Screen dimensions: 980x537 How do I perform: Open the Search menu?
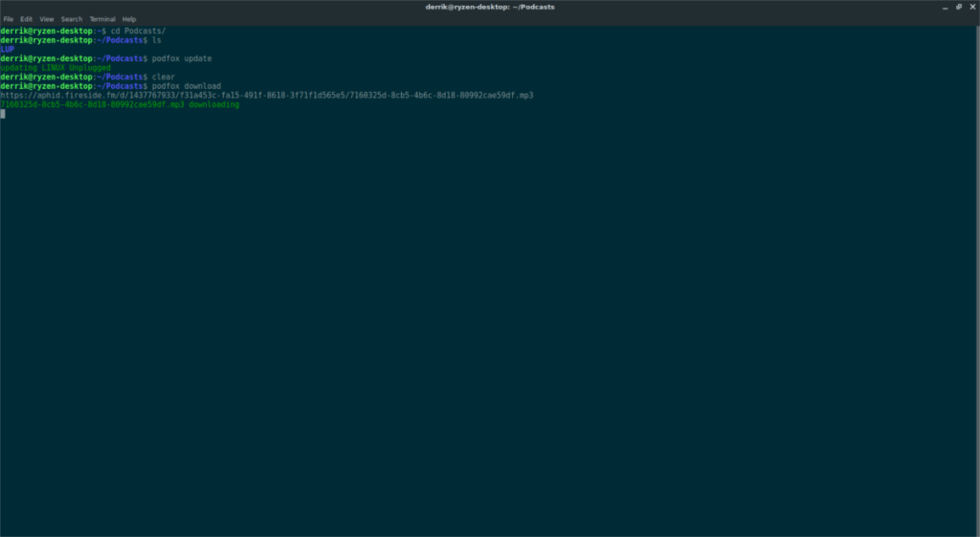(72, 19)
